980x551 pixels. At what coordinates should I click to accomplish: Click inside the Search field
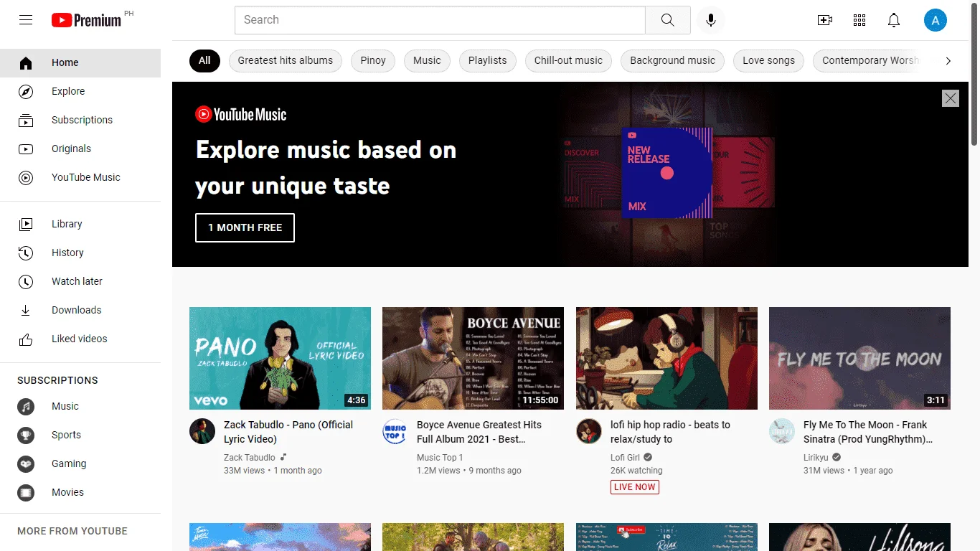[x=440, y=20]
